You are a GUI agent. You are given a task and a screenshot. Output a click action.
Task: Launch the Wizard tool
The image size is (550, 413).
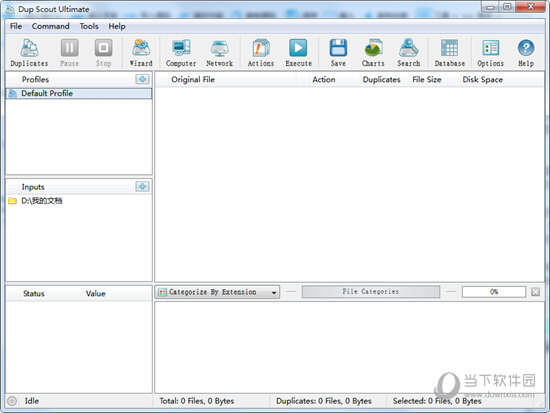(x=141, y=53)
